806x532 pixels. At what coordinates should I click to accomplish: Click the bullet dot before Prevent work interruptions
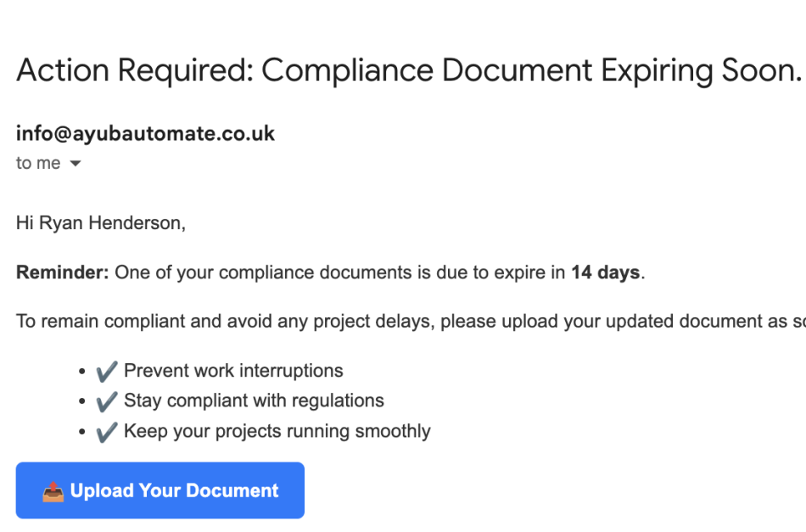pyautogui.click(x=82, y=372)
